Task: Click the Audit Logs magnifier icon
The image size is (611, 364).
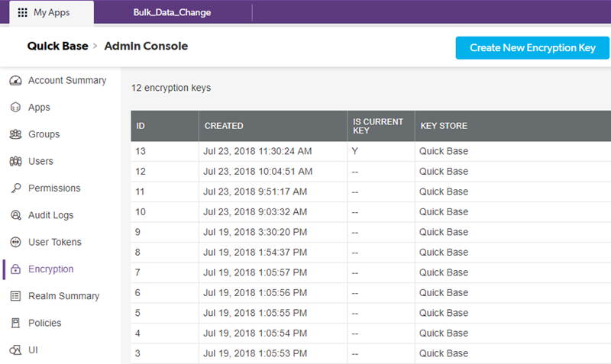Action: pyautogui.click(x=15, y=215)
